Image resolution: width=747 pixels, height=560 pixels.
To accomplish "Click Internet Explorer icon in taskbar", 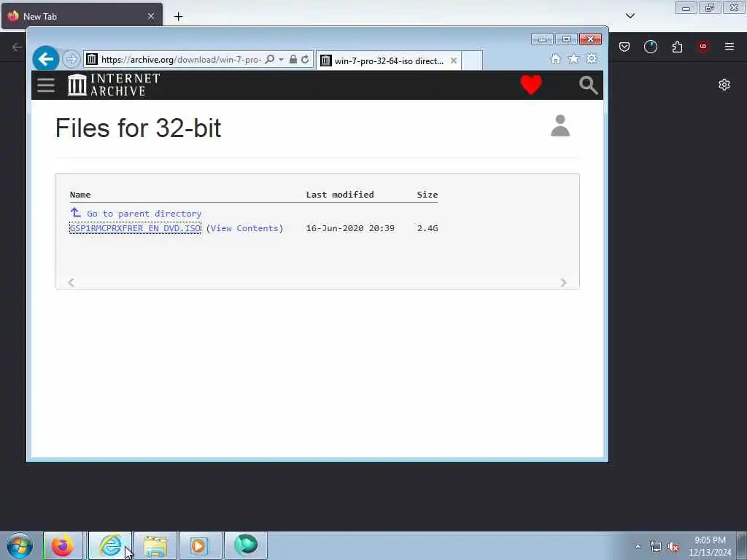I will 110,545.
